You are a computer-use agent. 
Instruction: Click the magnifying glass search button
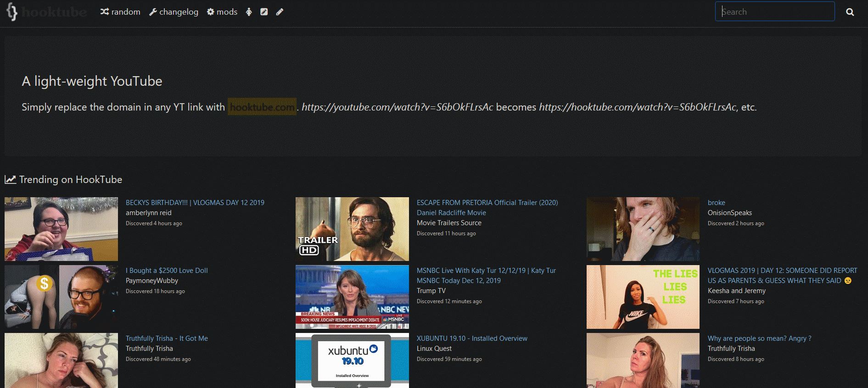click(850, 12)
